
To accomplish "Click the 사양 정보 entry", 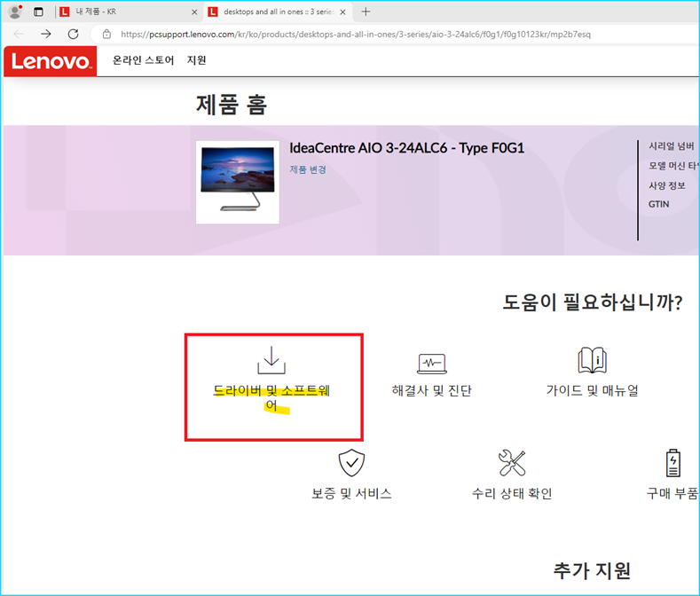I will pos(667,185).
